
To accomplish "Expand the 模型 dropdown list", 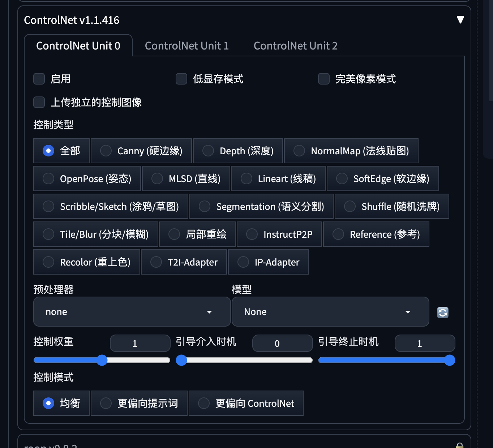I will pyautogui.click(x=330, y=312).
